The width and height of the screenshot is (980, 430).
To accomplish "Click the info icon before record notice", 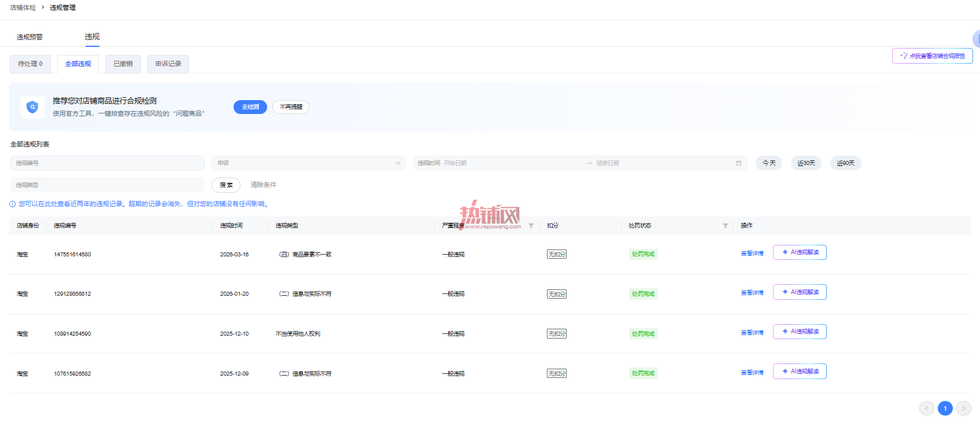I will pos(13,204).
